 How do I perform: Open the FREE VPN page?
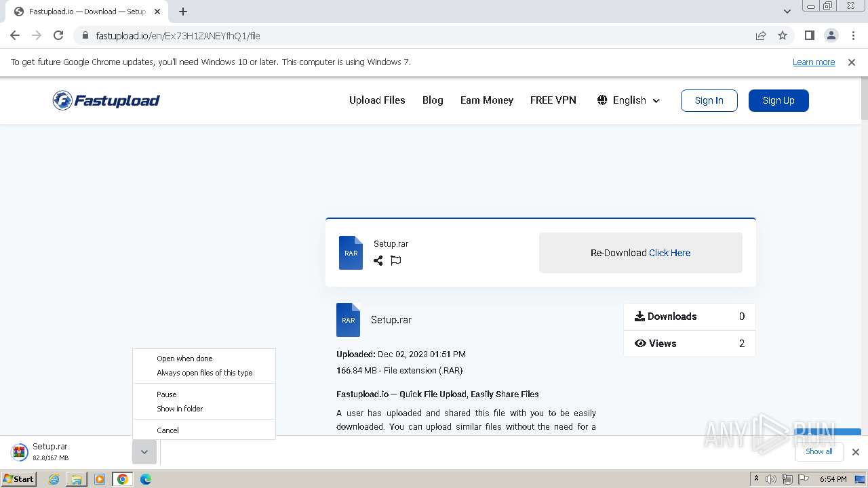tap(553, 100)
